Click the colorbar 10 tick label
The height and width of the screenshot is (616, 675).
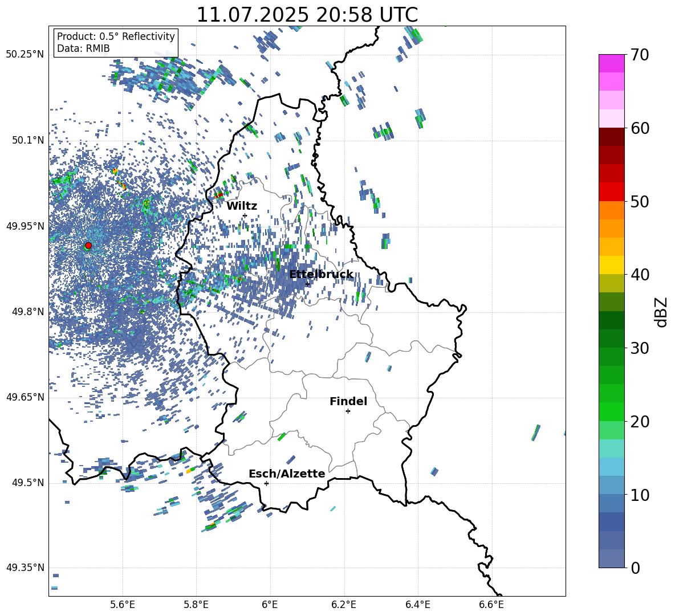(x=640, y=495)
